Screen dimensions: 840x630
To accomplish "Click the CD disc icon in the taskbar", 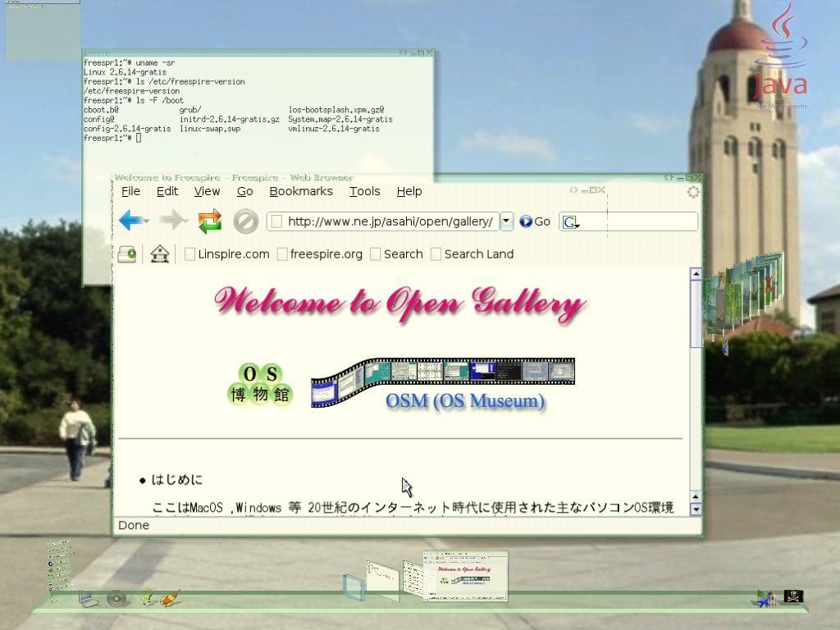I will pos(116,598).
